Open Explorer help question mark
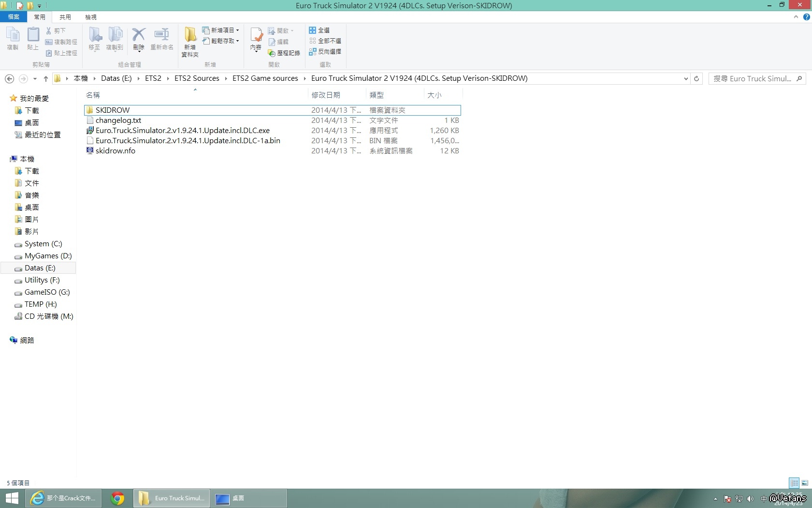Image resolution: width=812 pixels, height=508 pixels. click(806, 17)
